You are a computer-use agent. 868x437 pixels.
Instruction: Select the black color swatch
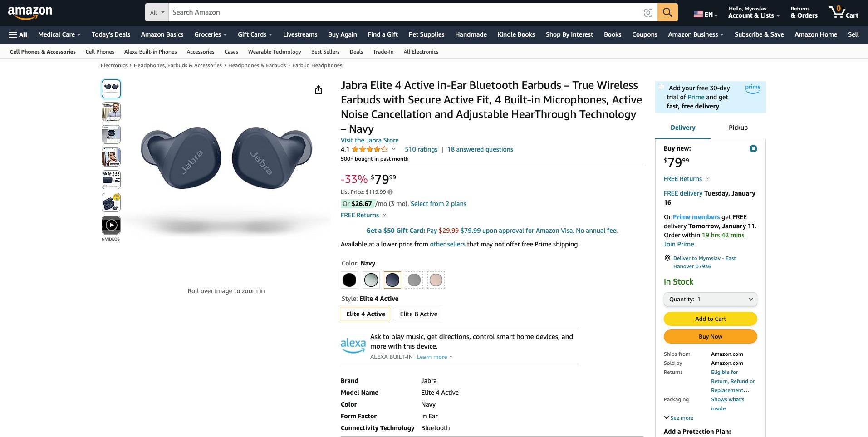(349, 280)
